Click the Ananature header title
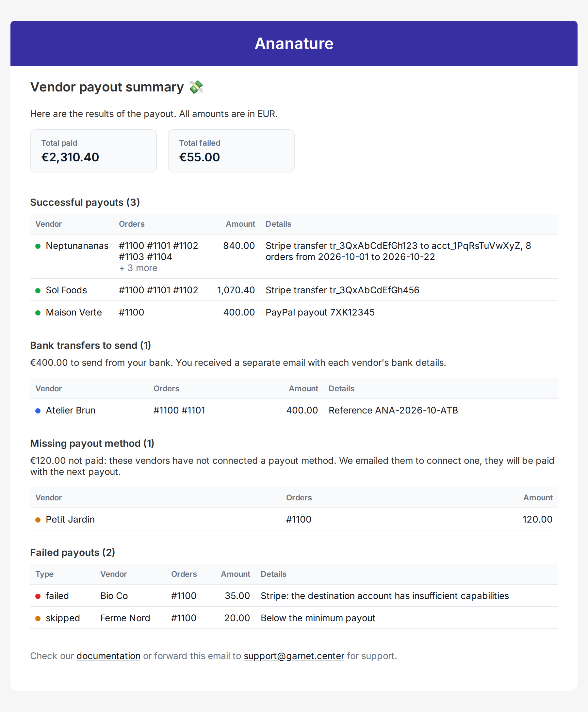 tap(294, 43)
